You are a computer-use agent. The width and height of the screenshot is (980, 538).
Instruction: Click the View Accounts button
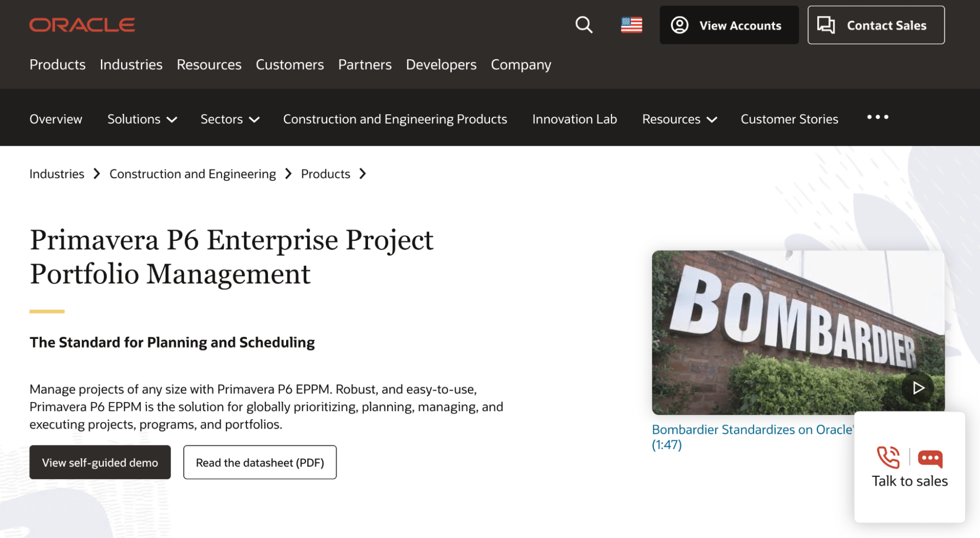point(729,25)
